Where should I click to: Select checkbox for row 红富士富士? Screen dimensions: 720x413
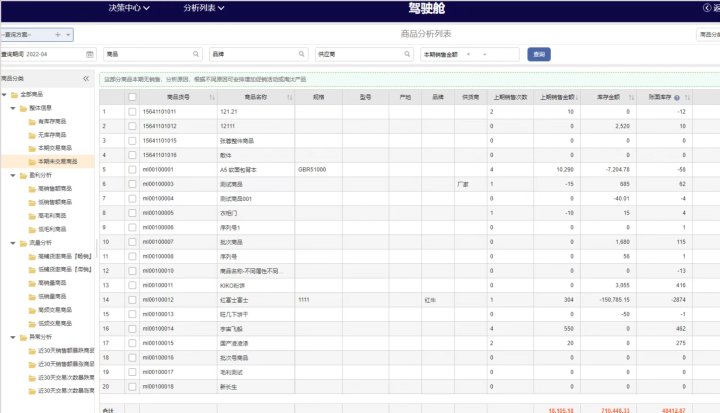click(x=132, y=299)
